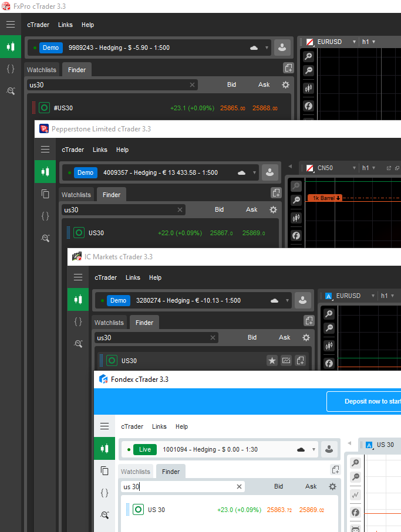Click new order icon in IC Markets US30 row
The image size is (401, 532).
[301, 360]
